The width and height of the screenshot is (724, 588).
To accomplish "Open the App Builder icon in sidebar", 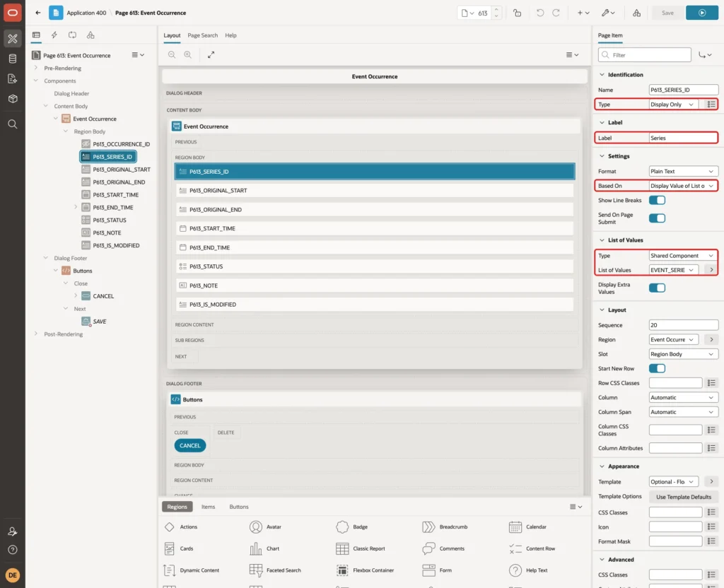I will (x=13, y=39).
